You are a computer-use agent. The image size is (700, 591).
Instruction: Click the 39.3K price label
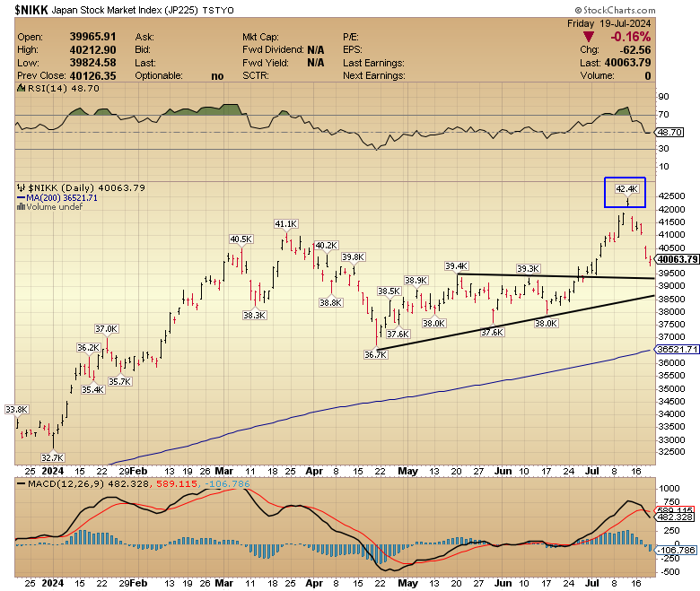[x=528, y=268]
